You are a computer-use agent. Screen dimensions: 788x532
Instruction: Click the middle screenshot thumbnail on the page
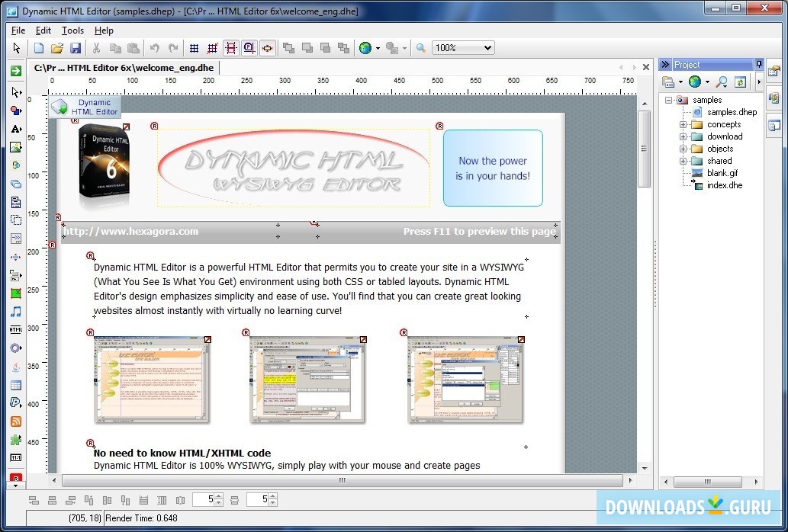(308, 380)
